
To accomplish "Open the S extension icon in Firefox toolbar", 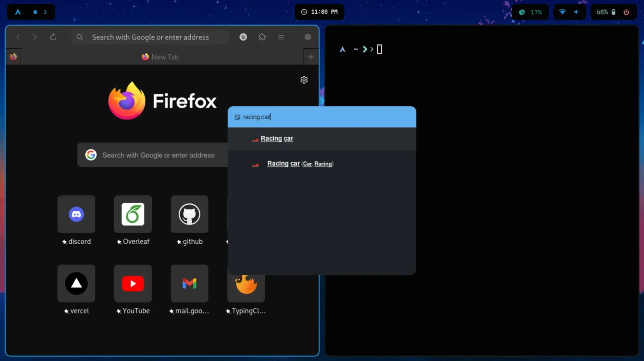I will click(x=243, y=37).
